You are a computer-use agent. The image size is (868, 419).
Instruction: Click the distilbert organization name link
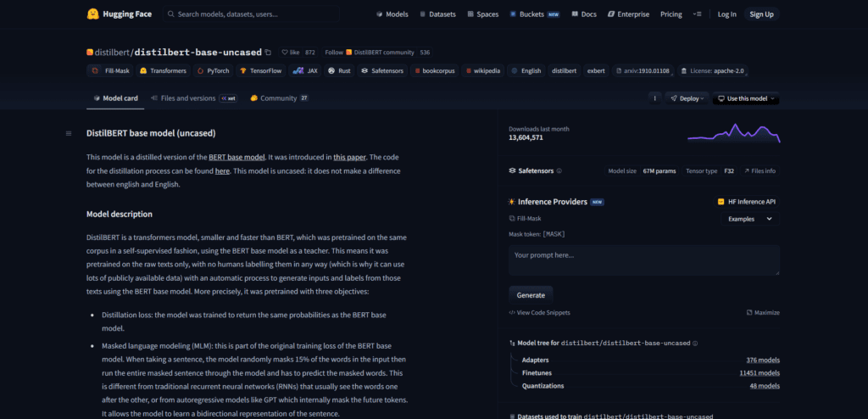[x=113, y=53]
